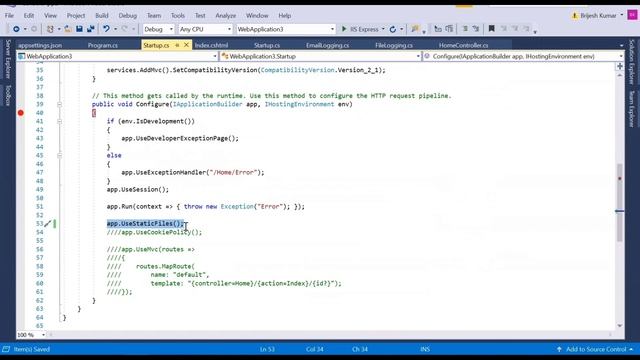This screenshot has height=360, width=640.
Task: Click the highlighted app.UseStaticFiles(); code line
Action: (x=145, y=224)
